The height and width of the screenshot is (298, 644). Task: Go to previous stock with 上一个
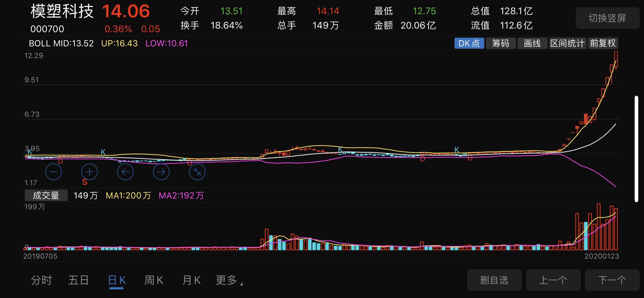tap(553, 280)
